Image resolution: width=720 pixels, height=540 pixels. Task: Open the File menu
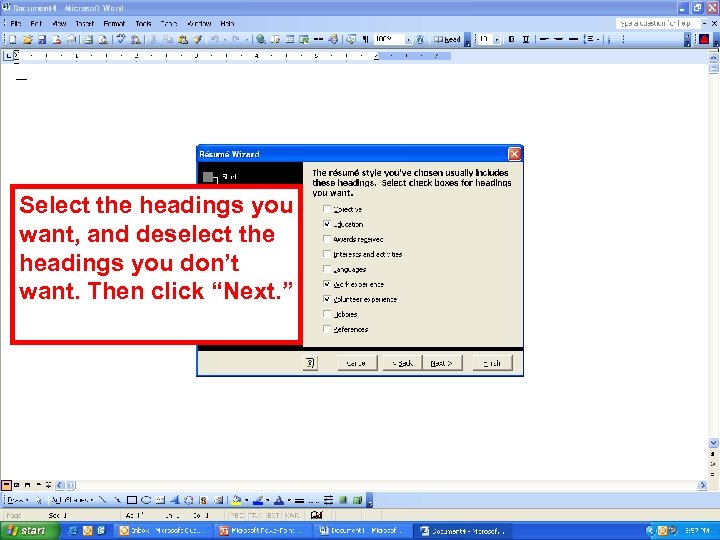(16, 23)
